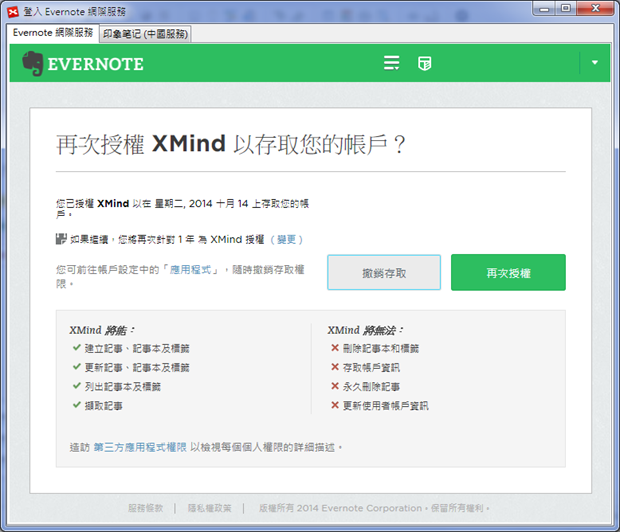The height and width of the screenshot is (532, 620).
Task: Switch to 印象笔记 (中國服務) tab
Action: (145, 34)
